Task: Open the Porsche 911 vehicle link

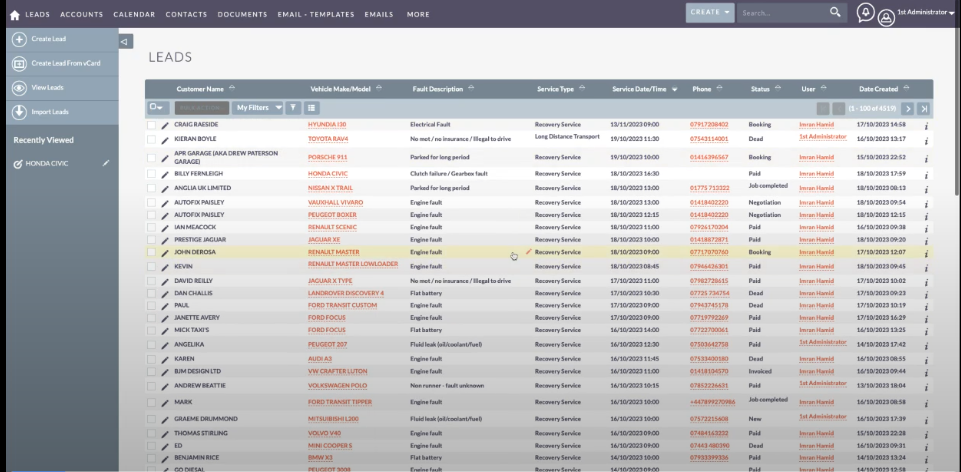Action: point(328,157)
